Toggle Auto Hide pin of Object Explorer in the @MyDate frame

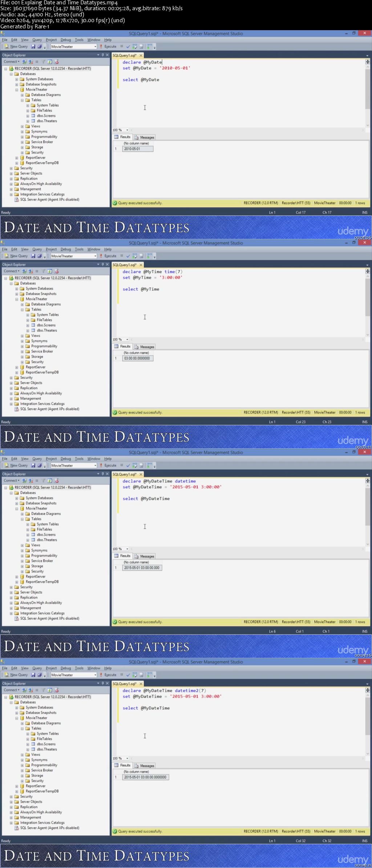click(102, 55)
